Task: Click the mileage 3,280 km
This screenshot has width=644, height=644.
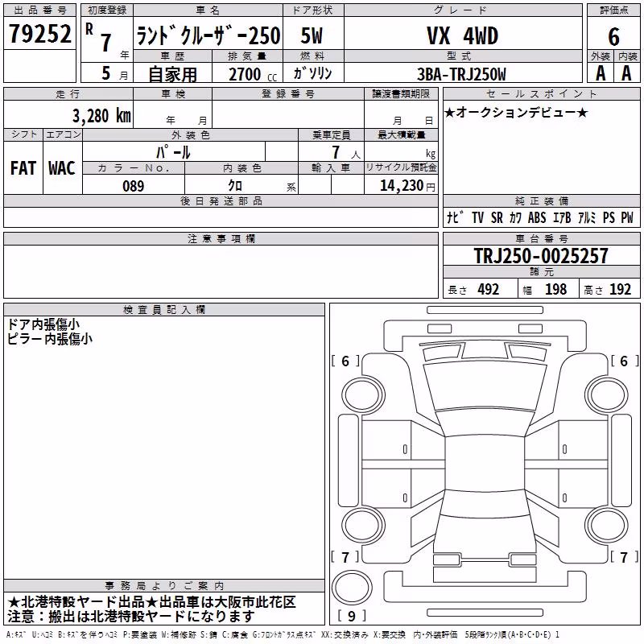Action: point(101,116)
